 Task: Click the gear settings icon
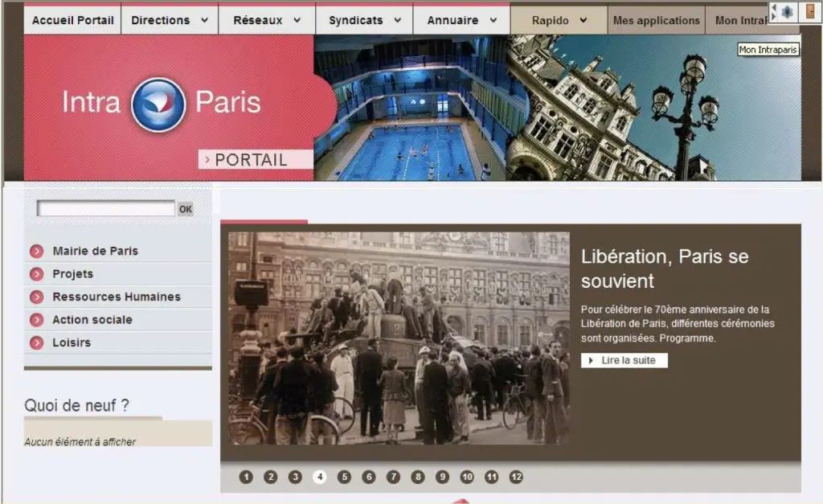tap(787, 11)
